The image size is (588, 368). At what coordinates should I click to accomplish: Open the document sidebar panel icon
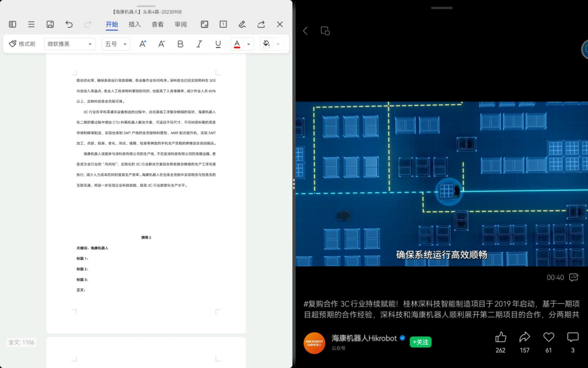click(x=12, y=25)
